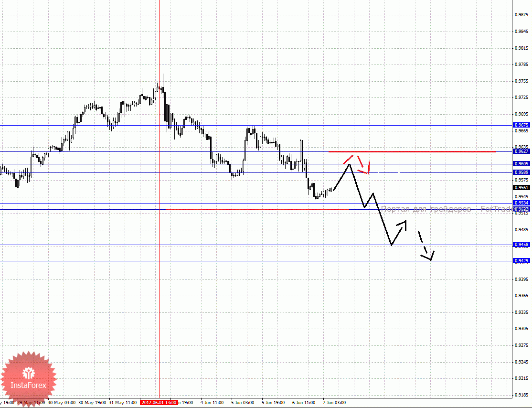Click the 7 Jun 03:00 time label
Screen dimensions: 532x408
(x=334, y=403)
